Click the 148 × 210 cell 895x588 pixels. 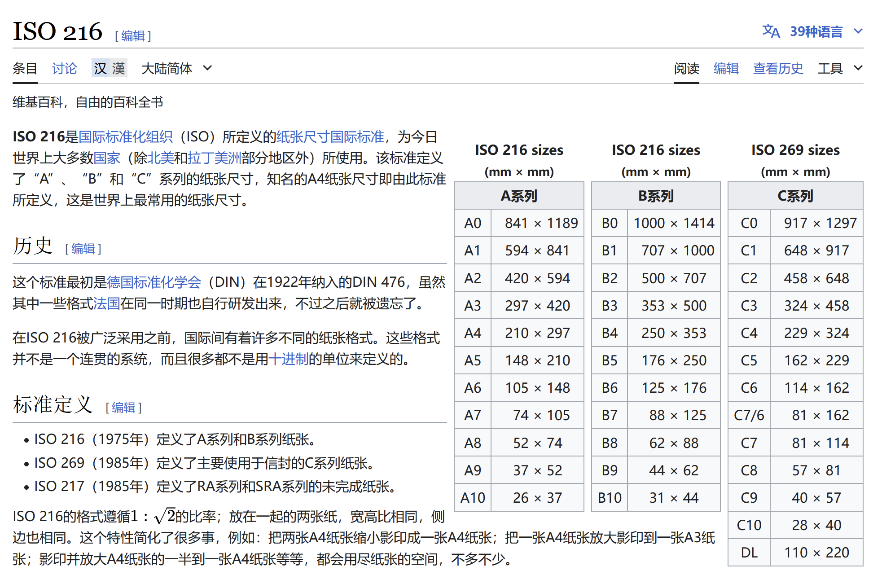(537, 360)
